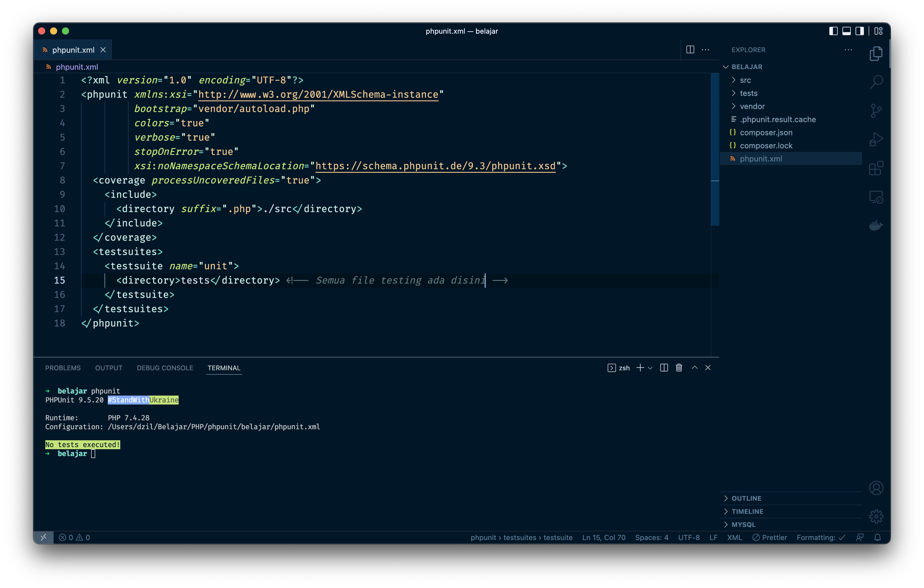
Task: Open notifications bell icon
Action: pyautogui.click(x=877, y=537)
